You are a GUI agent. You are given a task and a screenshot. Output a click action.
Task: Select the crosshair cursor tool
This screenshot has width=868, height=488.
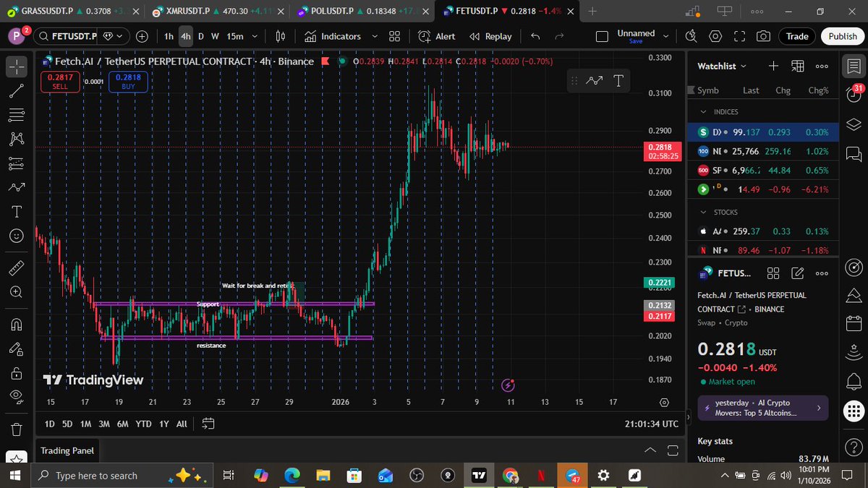pos(17,67)
